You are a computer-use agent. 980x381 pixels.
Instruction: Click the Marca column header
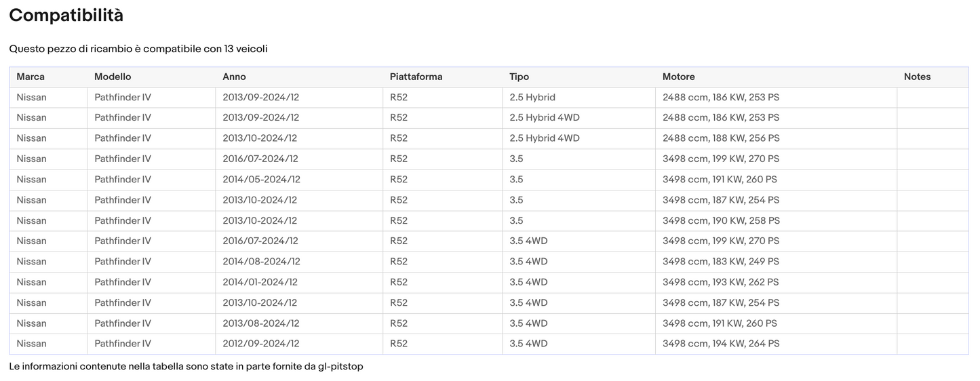(31, 77)
